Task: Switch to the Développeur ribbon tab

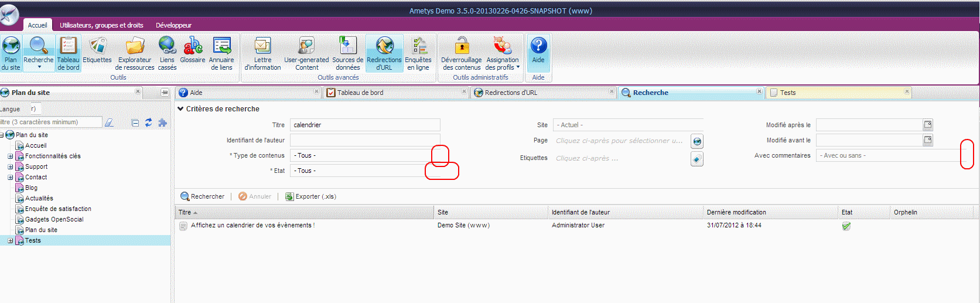Action: [x=173, y=25]
